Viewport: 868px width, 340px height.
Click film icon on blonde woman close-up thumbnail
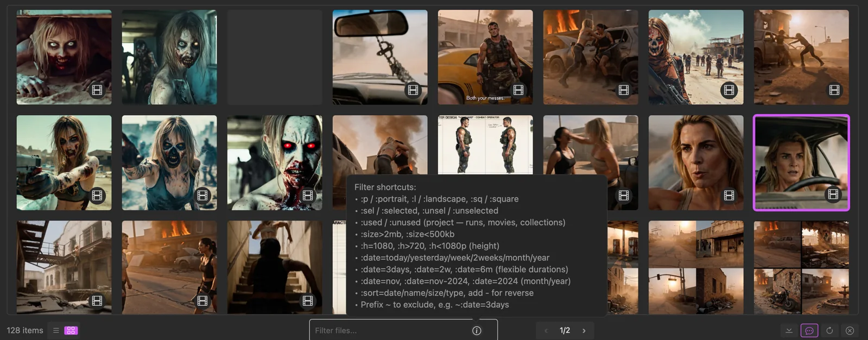pos(729,196)
